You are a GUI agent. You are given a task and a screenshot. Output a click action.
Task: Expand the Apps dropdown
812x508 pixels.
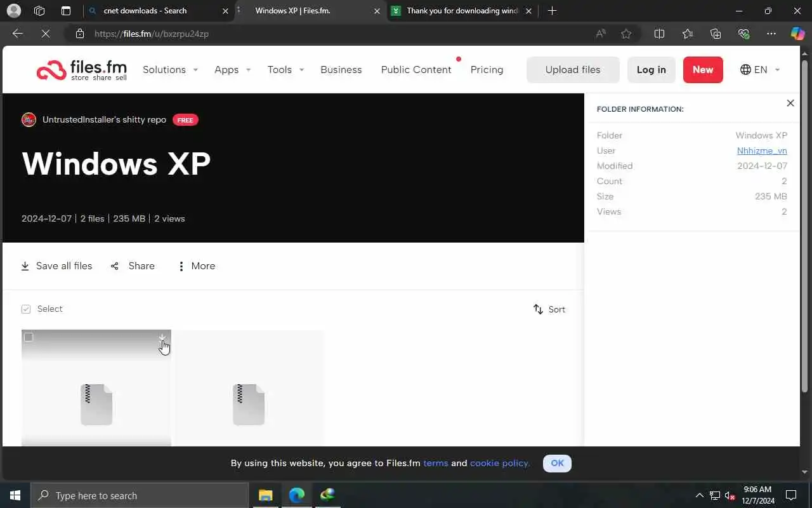click(232, 70)
